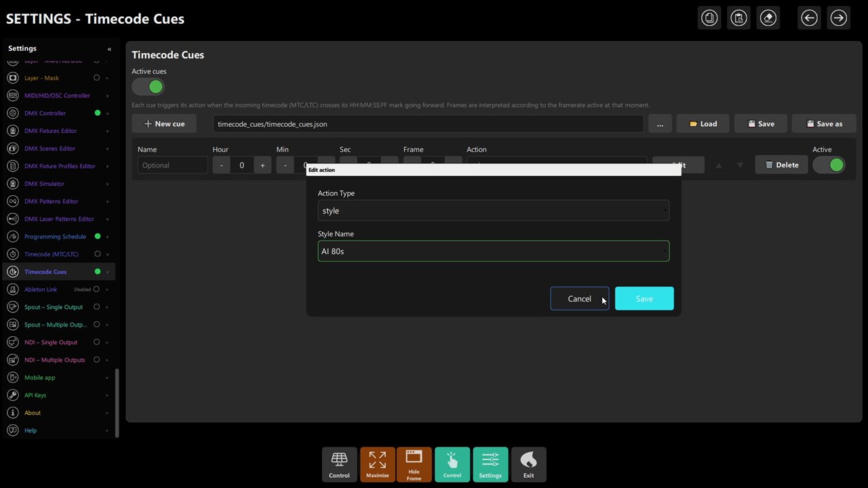The height and width of the screenshot is (488, 868).
Task: Click the paste clipboard icon in header
Action: 738,18
